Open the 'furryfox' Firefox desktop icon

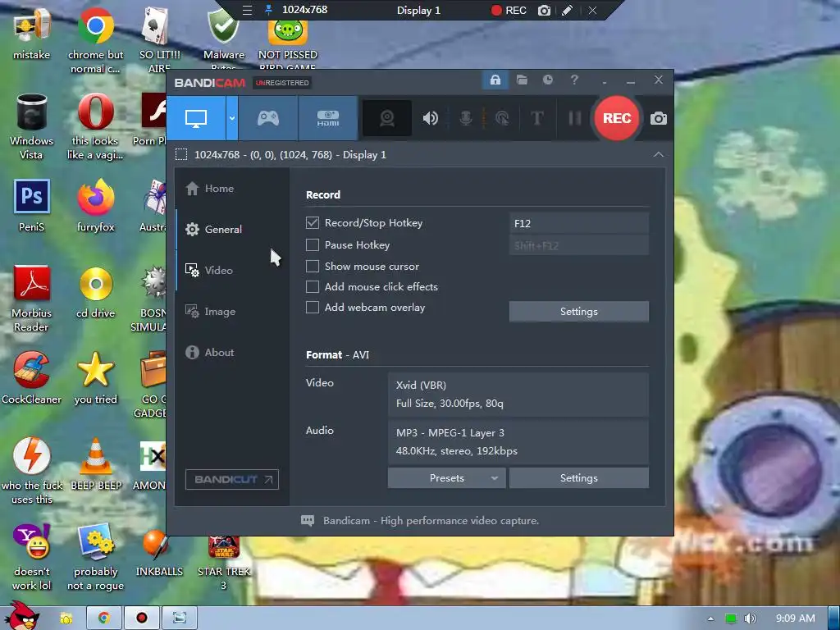tap(95, 206)
